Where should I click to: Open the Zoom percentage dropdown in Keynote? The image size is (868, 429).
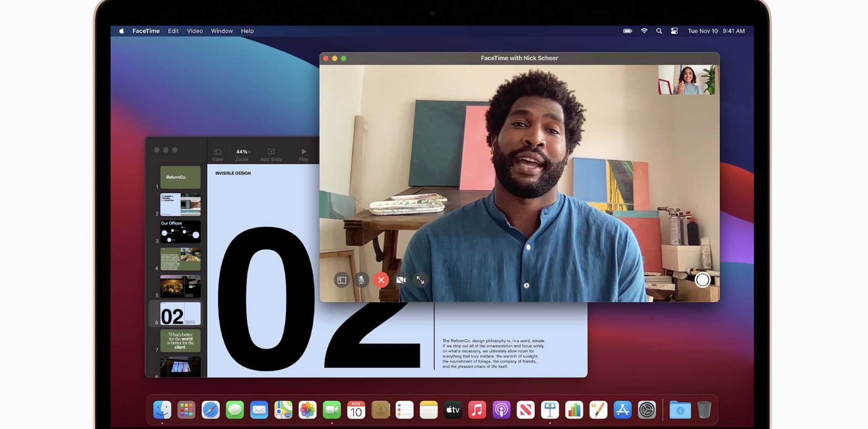(x=242, y=151)
